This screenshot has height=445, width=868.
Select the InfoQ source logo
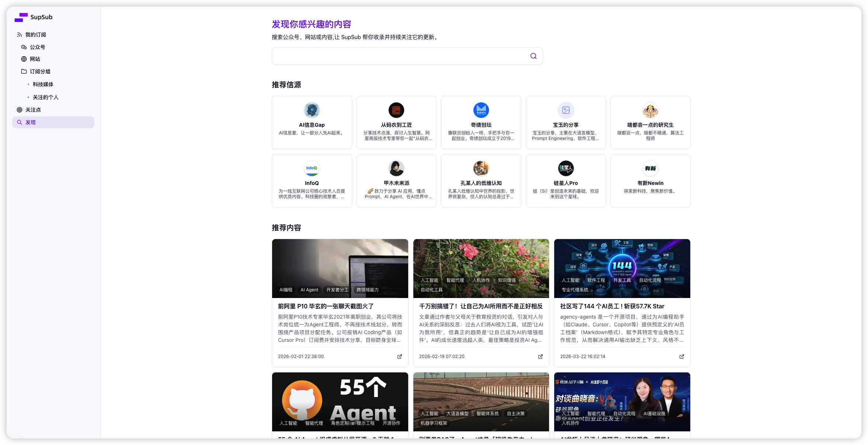coord(312,168)
